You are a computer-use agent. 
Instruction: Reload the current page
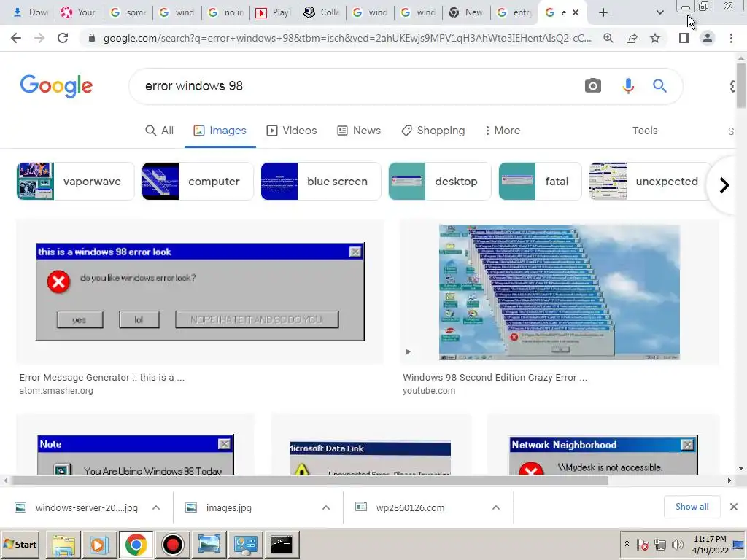pos(63,38)
